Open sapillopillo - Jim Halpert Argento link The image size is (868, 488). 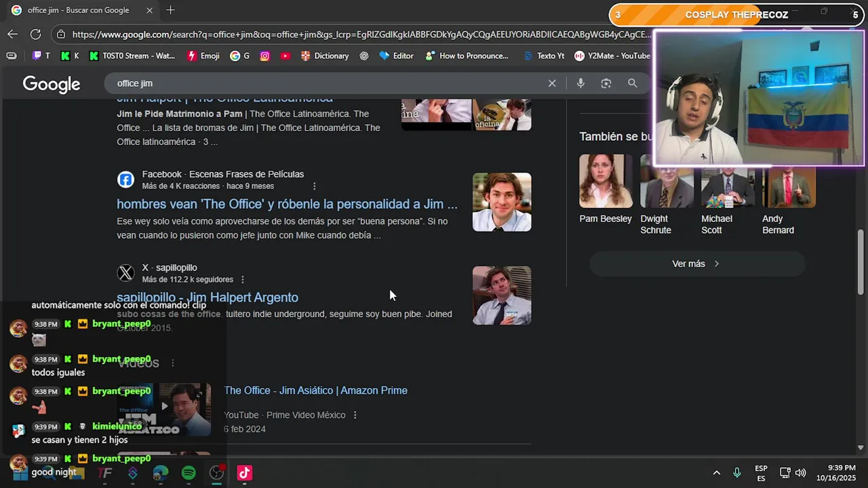pyautogui.click(x=208, y=298)
